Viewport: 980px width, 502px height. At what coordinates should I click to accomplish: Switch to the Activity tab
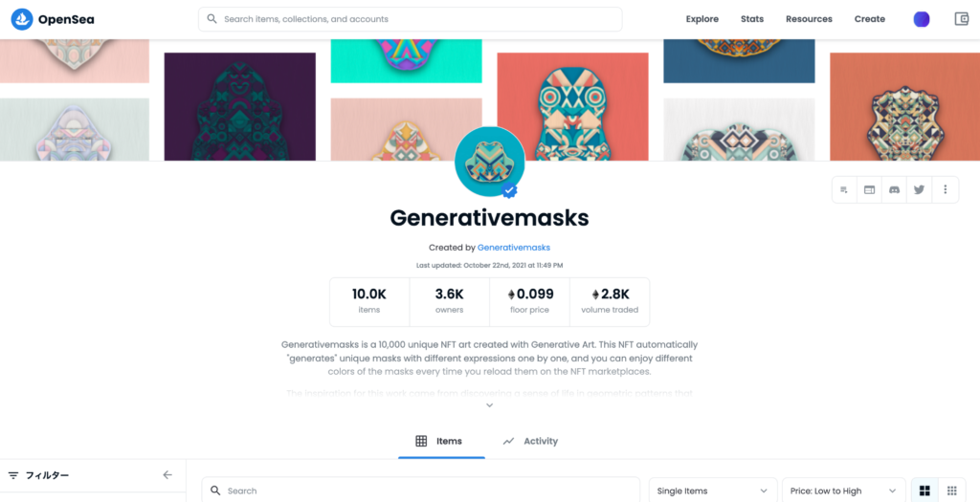click(x=530, y=441)
